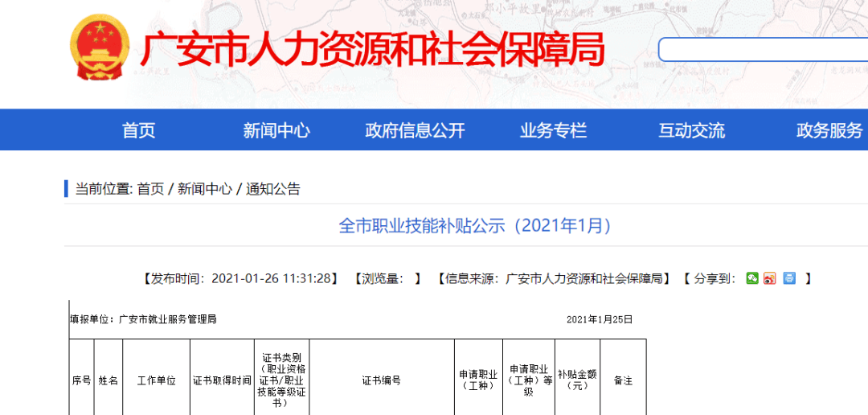Focus the search box at top right
Viewport: 868px width, 415px height.
click(762, 50)
